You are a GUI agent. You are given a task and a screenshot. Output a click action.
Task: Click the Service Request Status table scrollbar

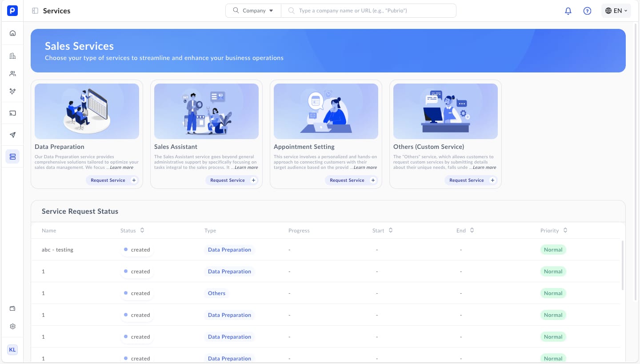pyautogui.click(x=622, y=265)
